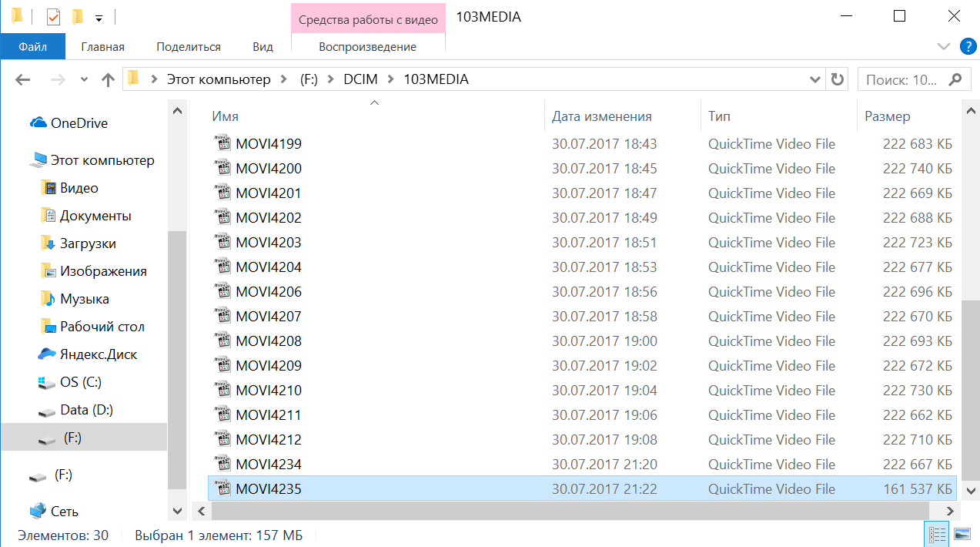Click the Refresh icon beside address bar
Screen dimensions: 980x547
837,79
